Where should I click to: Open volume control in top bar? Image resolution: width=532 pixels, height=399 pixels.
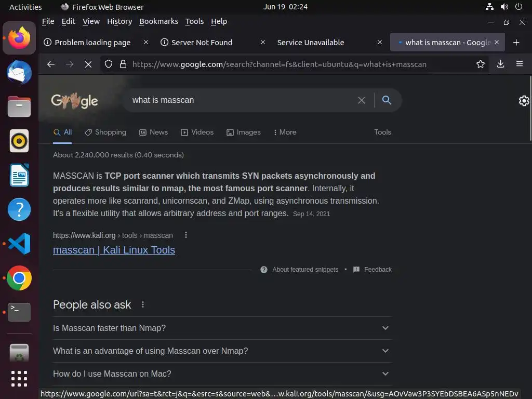pyautogui.click(x=504, y=6)
